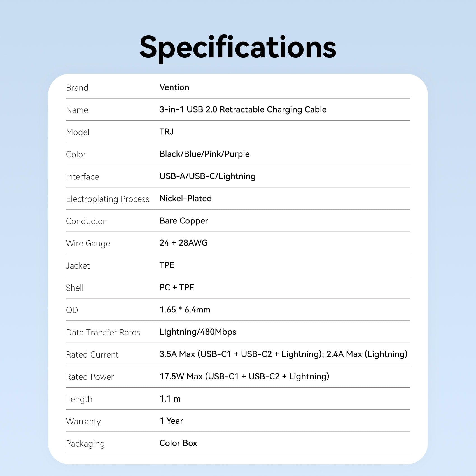Click the 24 + 28AWG wire gauge
Viewport: 476px width, 476px height.
[183, 243]
